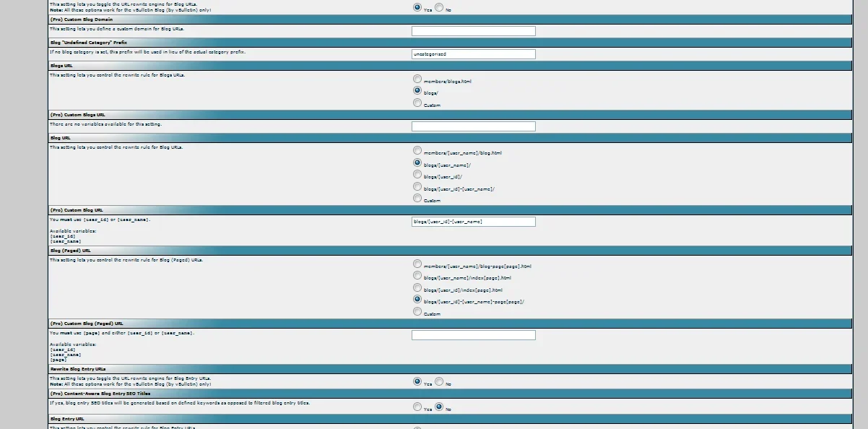Select Yes for Content-Aware Blog Entry SEO Titles
The width and height of the screenshot is (868, 429).
click(417, 407)
